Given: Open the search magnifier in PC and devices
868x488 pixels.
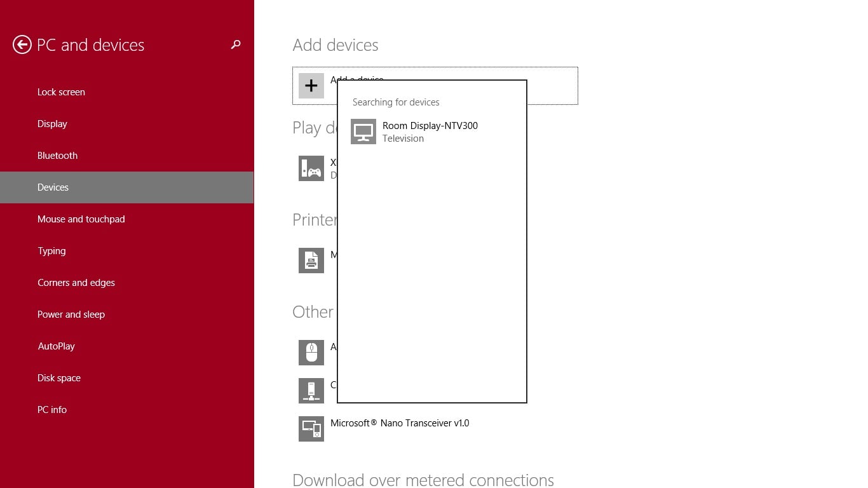Looking at the screenshot, I should [x=236, y=44].
